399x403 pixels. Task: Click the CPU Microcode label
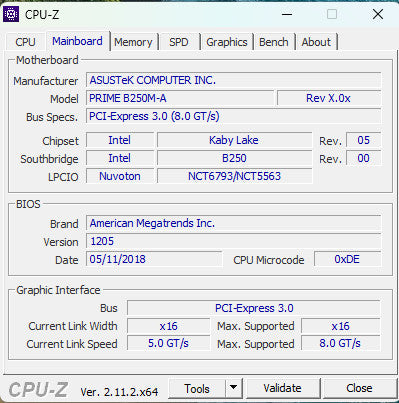tap(269, 260)
